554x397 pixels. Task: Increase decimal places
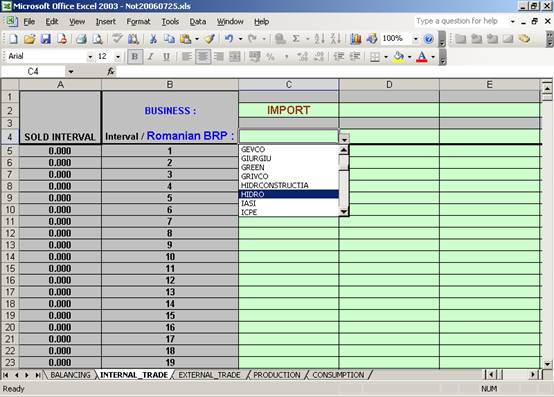point(302,57)
